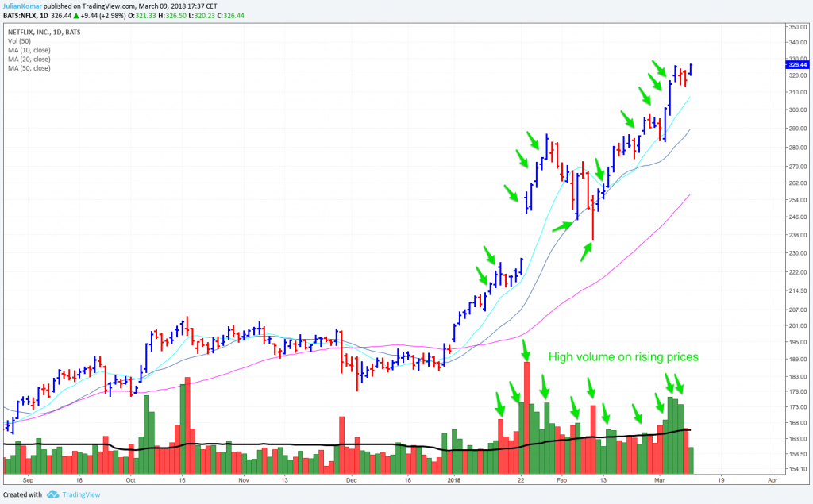This screenshot has height=504, width=813.
Task: Click the published on TradingView.com date text
Action: click(131, 6)
